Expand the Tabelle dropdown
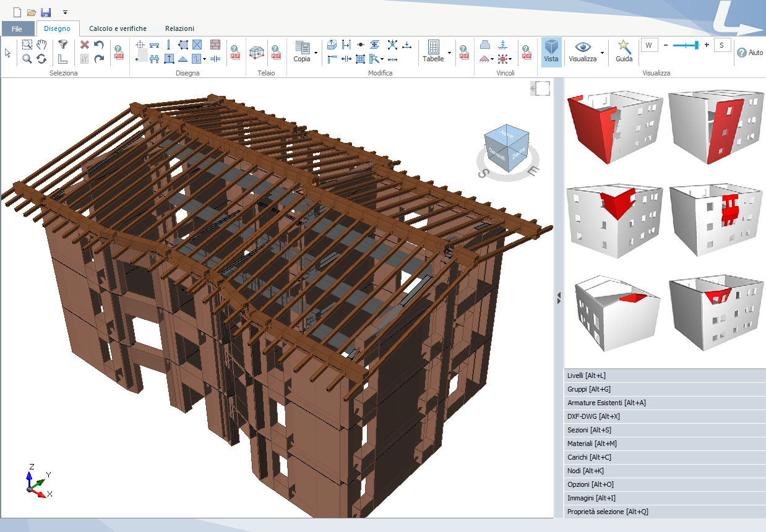Image resolution: width=766 pixels, height=532 pixels. (x=449, y=53)
